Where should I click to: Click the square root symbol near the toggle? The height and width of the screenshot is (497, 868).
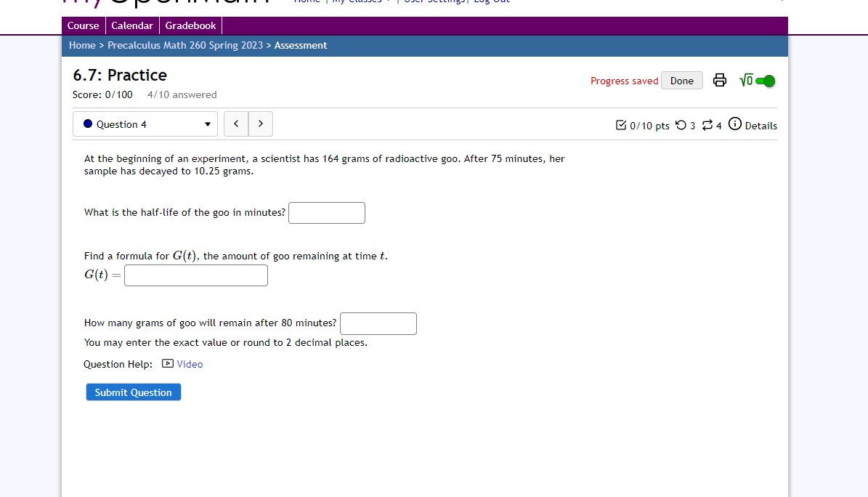pyautogui.click(x=746, y=80)
